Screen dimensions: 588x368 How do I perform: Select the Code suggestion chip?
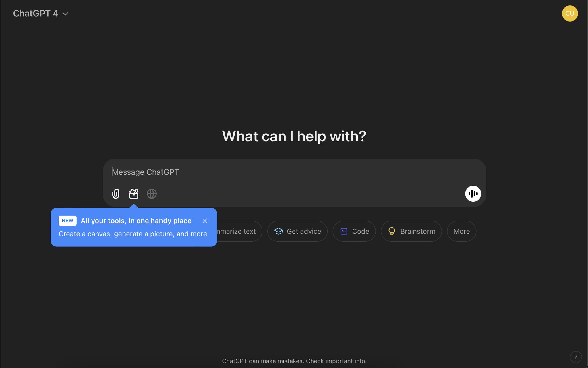coord(354,231)
